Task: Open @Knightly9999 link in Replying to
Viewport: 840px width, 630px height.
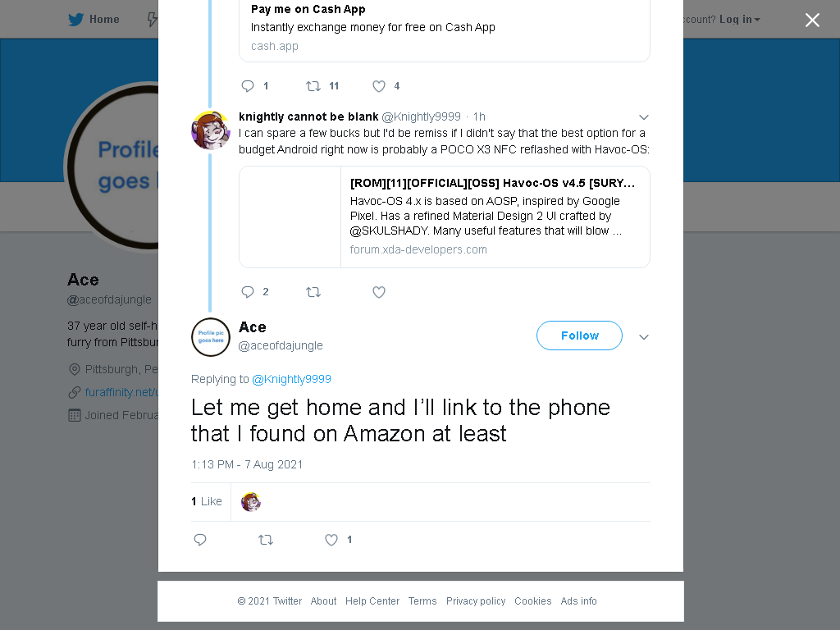Action: [291, 379]
